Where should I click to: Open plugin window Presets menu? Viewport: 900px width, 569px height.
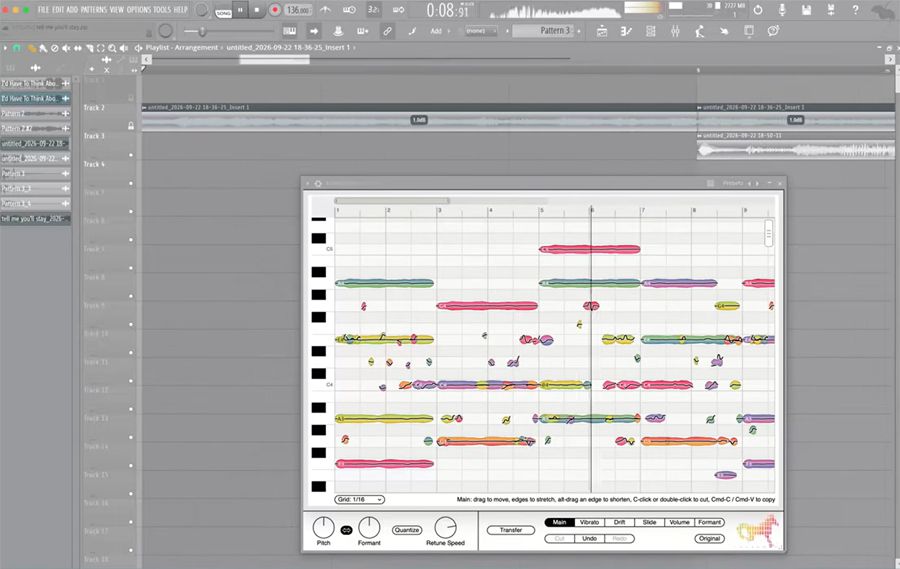[732, 183]
